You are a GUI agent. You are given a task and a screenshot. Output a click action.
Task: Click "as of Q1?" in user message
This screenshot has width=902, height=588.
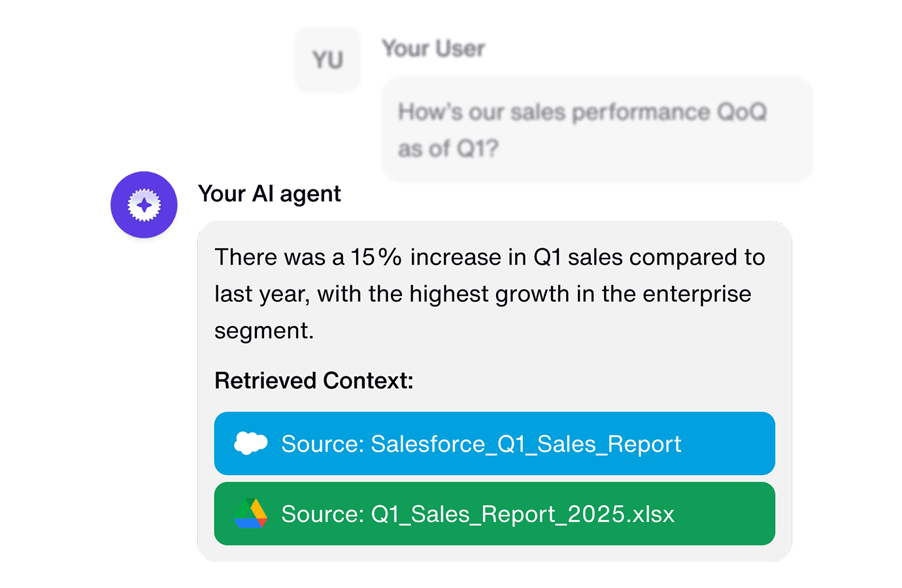point(448,149)
